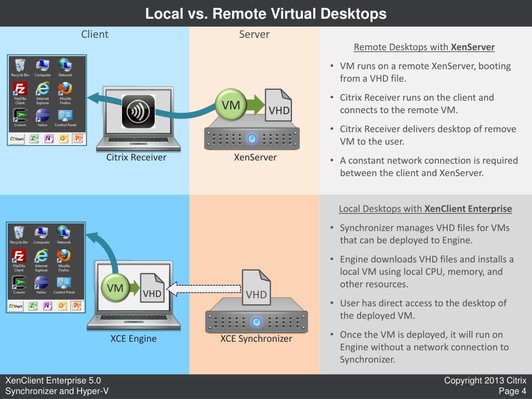
Task: Click the 'XCE Synchronizer' server label
Action: 256,339
